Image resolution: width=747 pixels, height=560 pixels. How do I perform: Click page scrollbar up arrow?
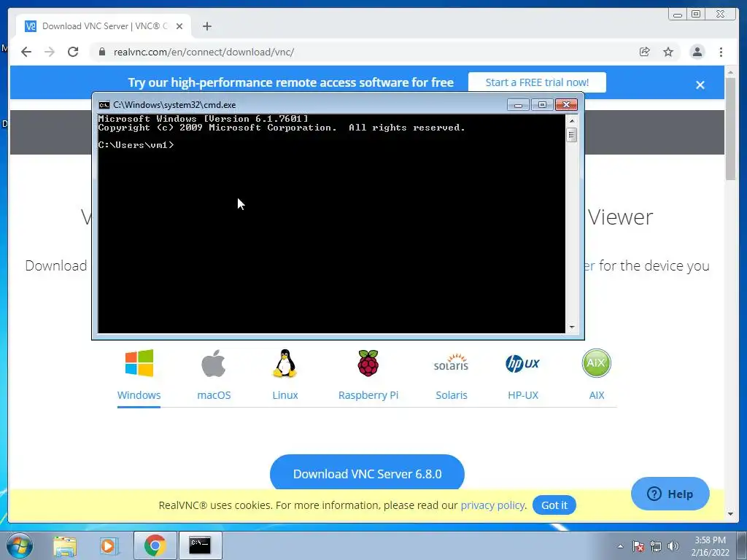coord(731,72)
